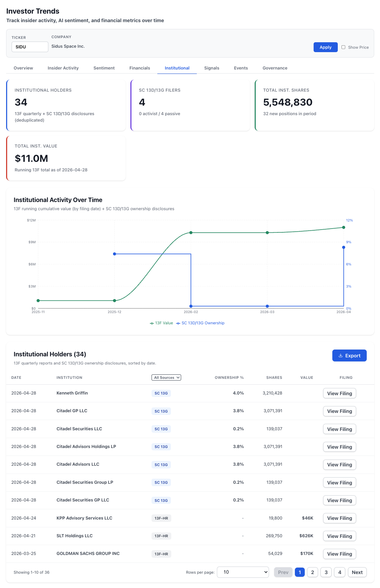Go to the Financials tab
Screen dimensions: 380x588
tap(140, 68)
